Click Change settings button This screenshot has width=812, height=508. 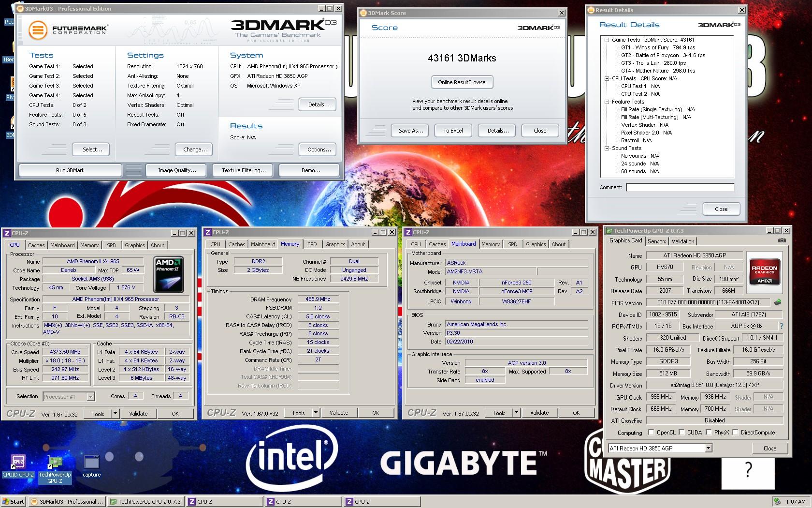(194, 149)
